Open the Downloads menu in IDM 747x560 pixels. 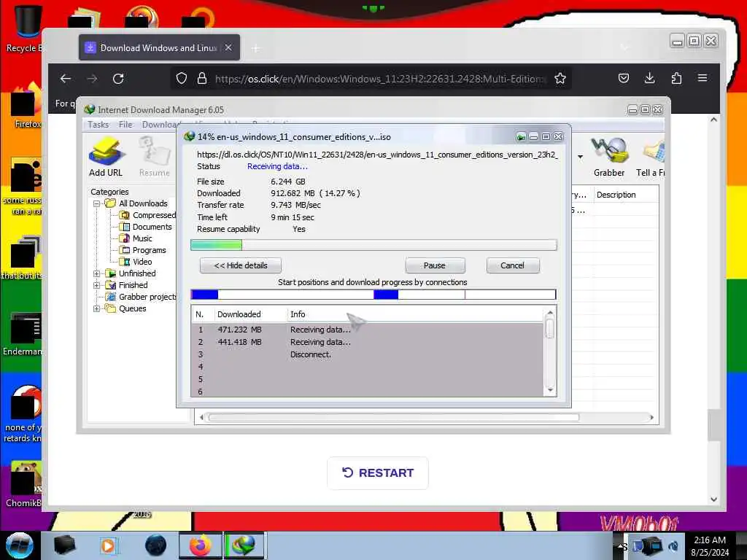coord(159,124)
